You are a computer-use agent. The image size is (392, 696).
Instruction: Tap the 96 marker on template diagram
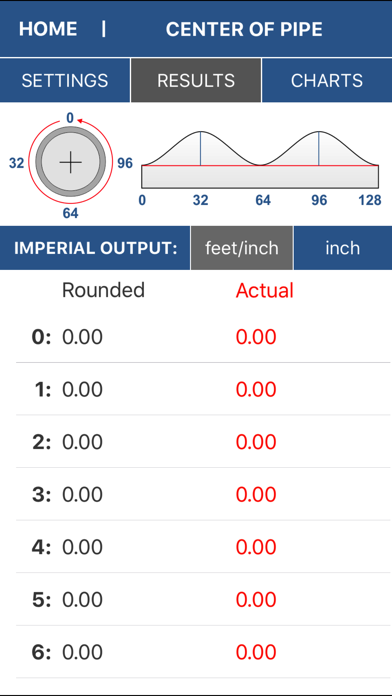click(x=319, y=201)
